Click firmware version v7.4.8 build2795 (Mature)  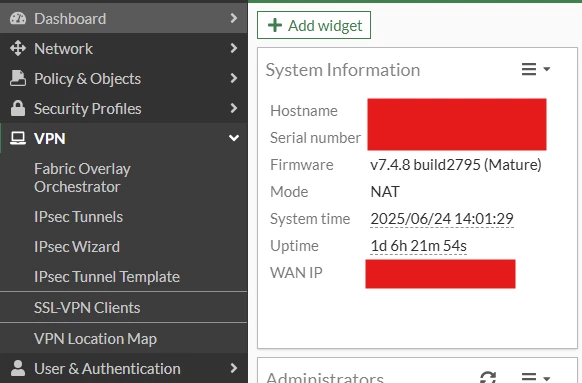[x=456, y=165]
